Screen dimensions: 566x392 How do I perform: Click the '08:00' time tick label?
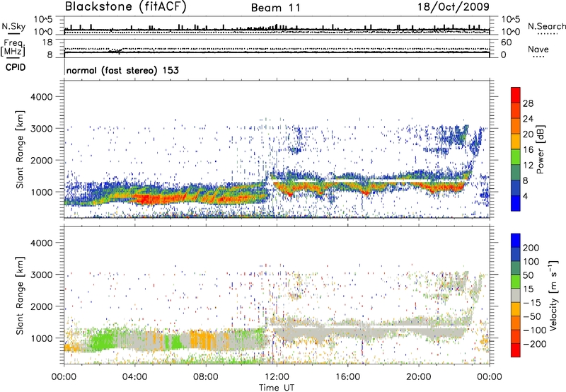(x=206, y=377)
